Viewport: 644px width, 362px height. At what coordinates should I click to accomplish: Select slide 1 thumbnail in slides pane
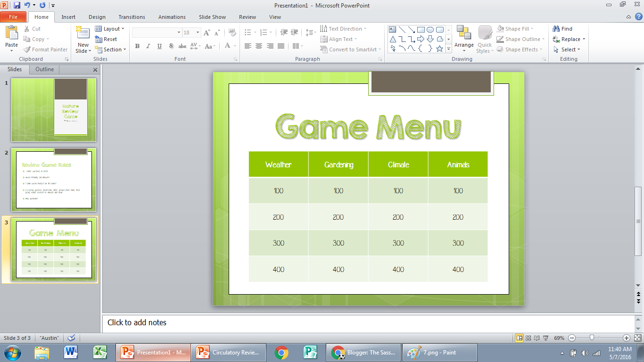click(x=53, y=109)
